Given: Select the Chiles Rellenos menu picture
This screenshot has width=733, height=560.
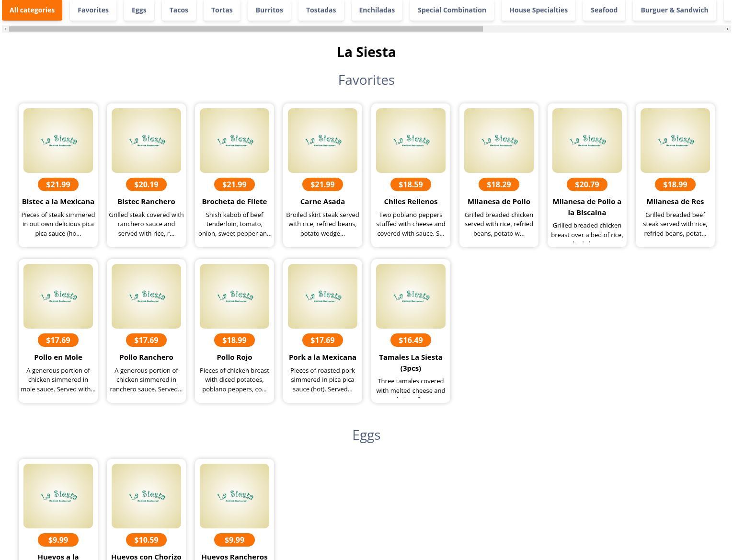Looking at the screenshot, I should click(411, 140).
